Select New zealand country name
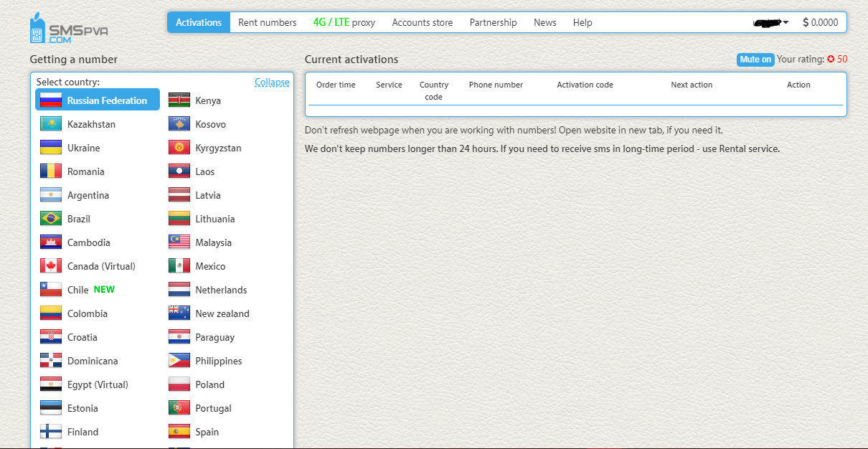Screen dimensions: 868x449 point(222,313)
